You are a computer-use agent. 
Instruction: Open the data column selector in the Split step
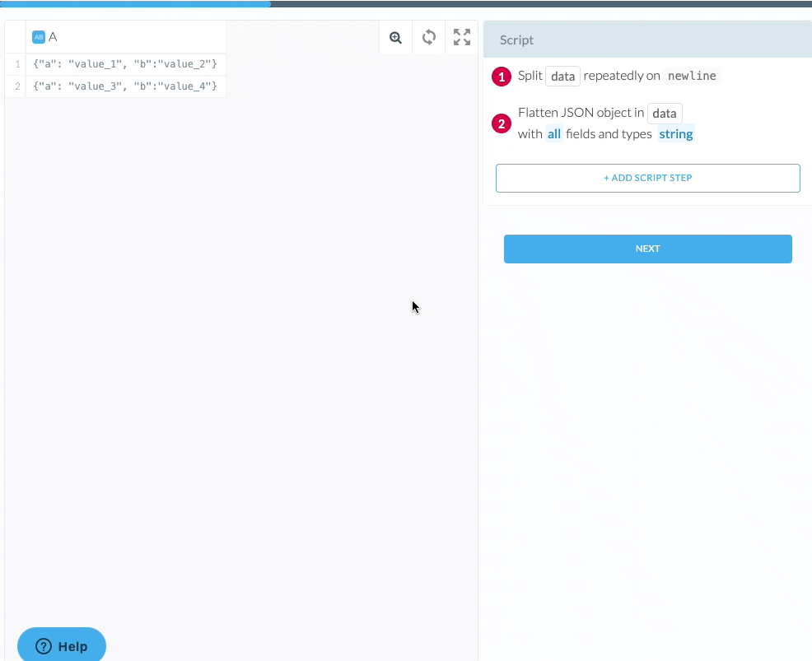(x=562, y=76)
